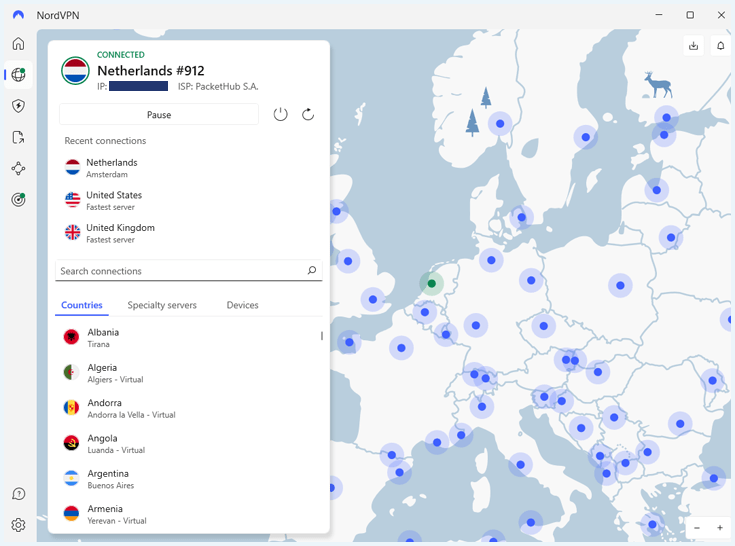Connect to Armenia Yerevan - Virtual
735x546 pixels.
pos(188,514)
